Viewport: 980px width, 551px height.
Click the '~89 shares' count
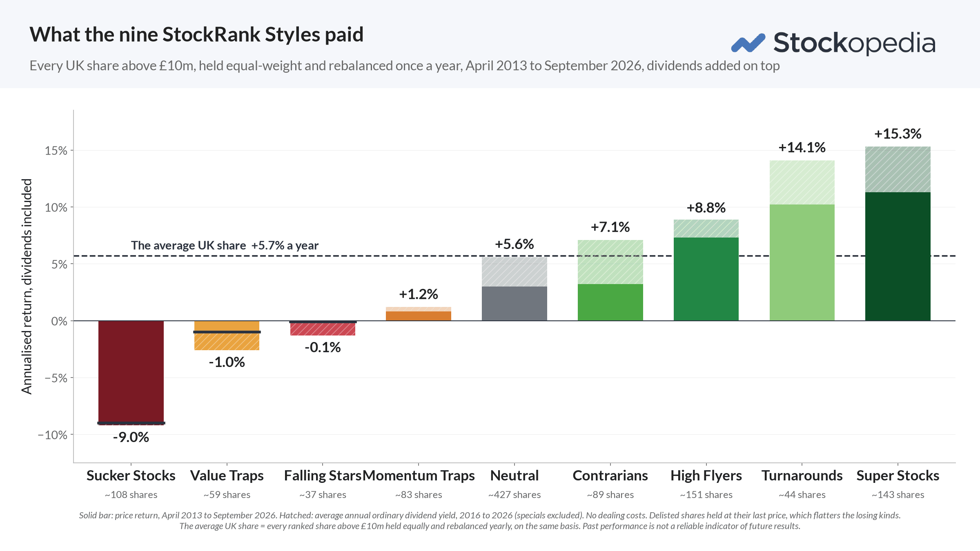click(610, 495)
